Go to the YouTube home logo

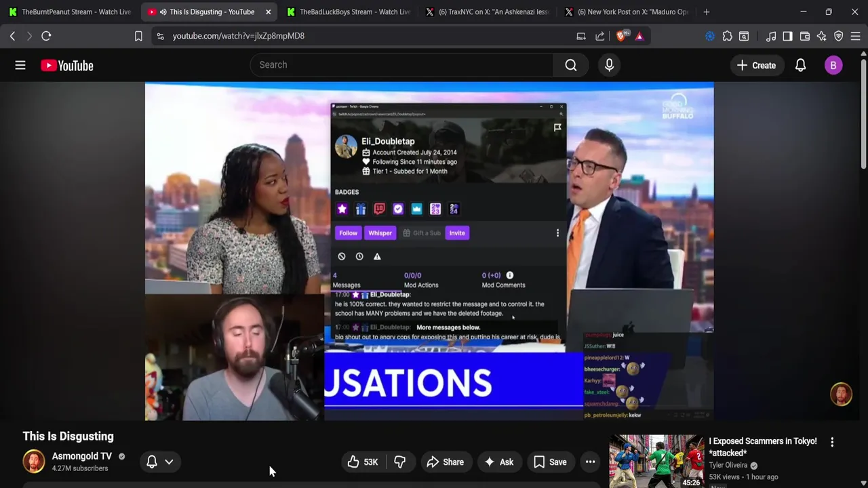coord(66,66)
